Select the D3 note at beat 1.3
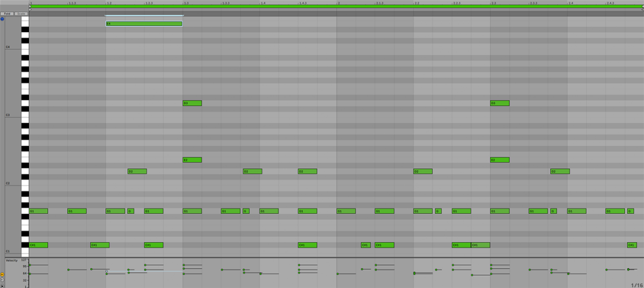644x288 pixels. [192, 103]
